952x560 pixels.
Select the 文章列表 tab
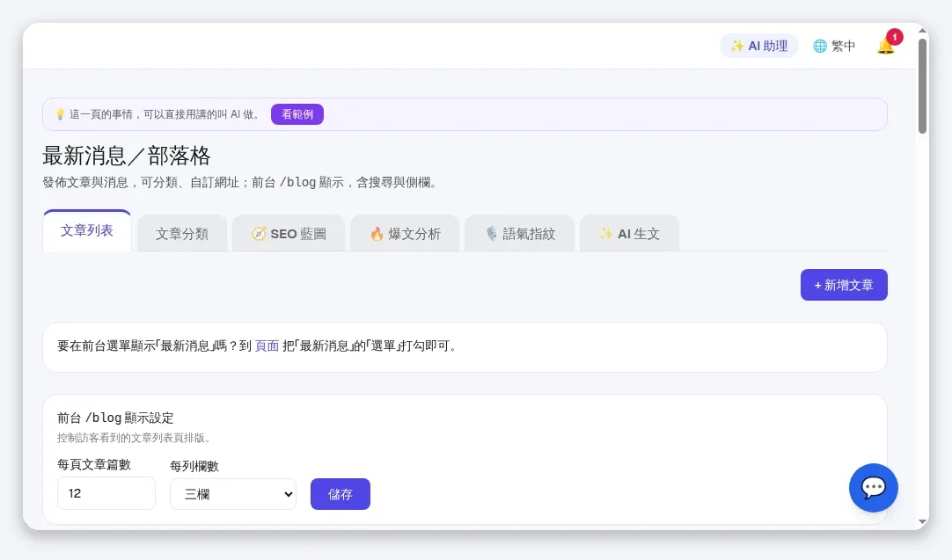coord(87,230)
